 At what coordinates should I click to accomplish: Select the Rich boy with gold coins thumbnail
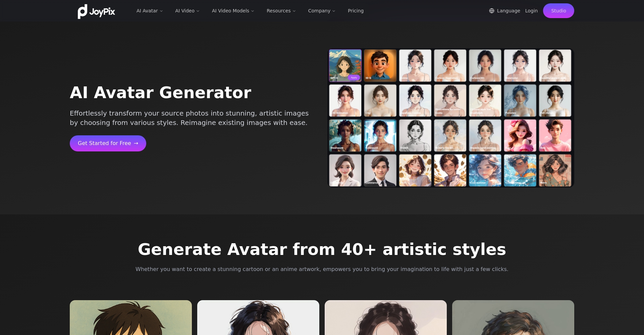tap(450, 170)
